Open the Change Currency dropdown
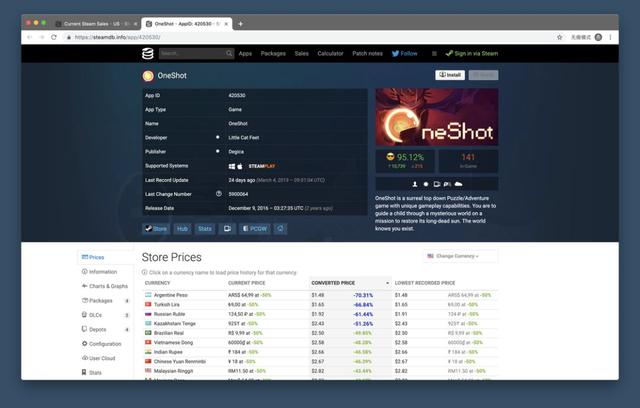 (x=461, y=256)
